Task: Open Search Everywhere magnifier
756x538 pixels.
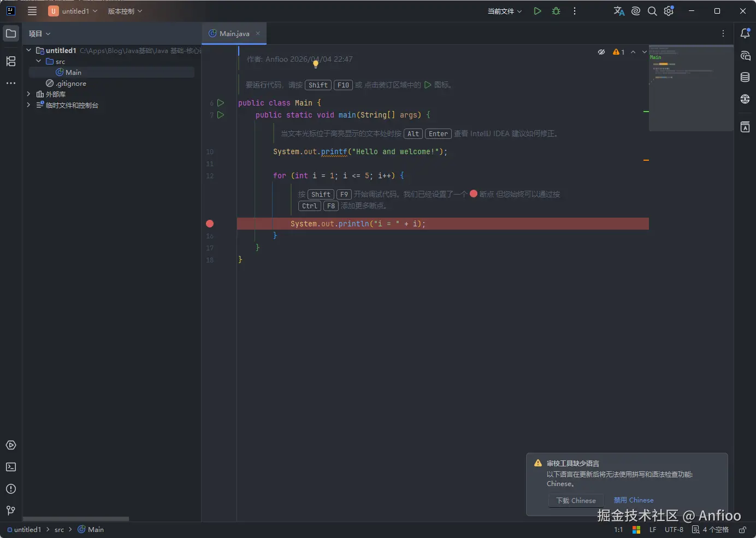Action: (x=652, y=11)
